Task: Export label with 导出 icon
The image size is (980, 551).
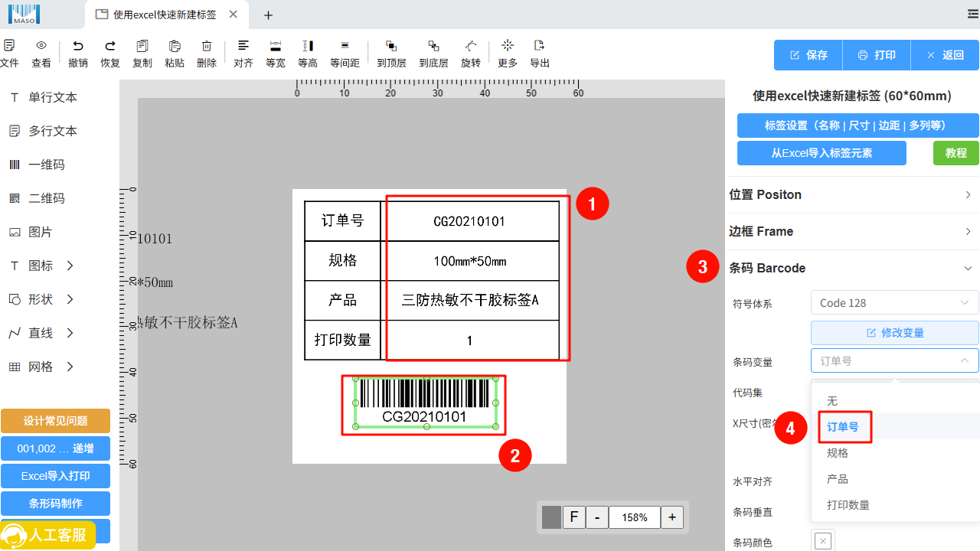Action: 540,46
